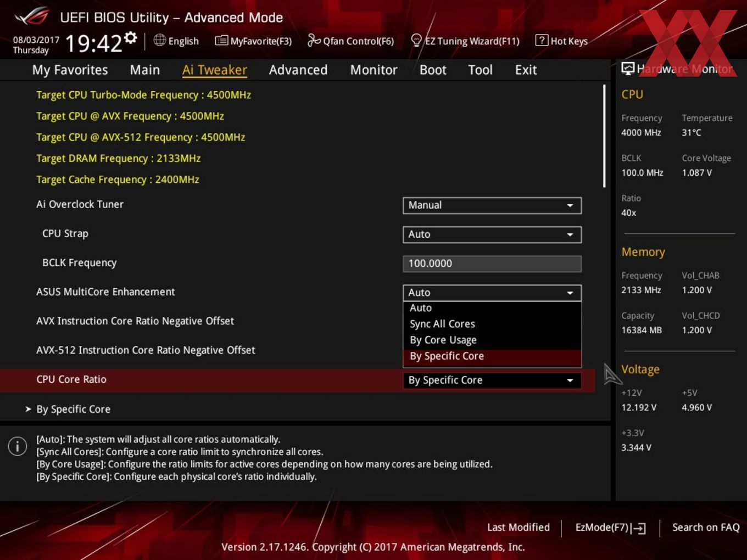Open the CPU Strap dropdown
This screenshot has height=560, width=747.
click(492, 234)
